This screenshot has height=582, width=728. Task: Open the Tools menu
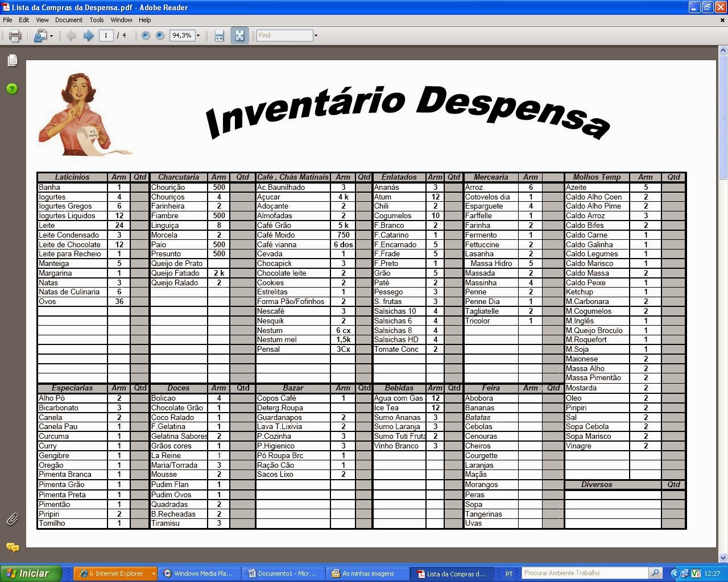coord(97,20)
